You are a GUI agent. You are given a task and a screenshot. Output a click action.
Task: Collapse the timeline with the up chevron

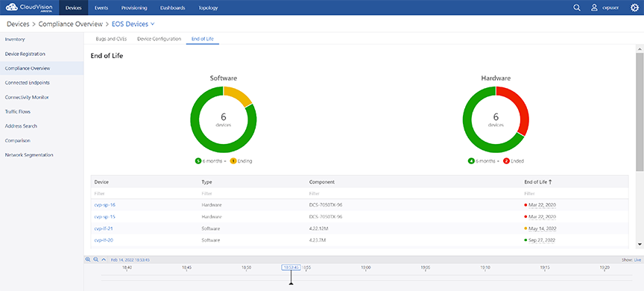tap(104, 260)
